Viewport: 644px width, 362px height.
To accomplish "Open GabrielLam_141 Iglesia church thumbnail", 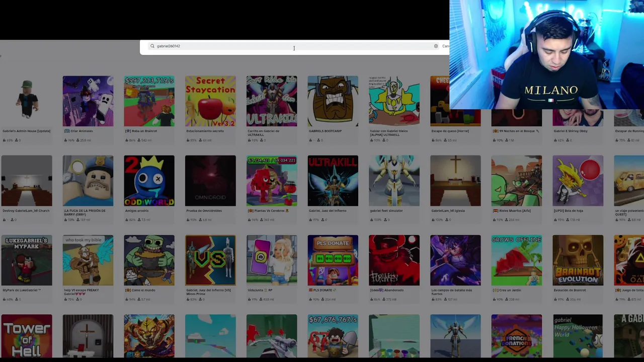I will pyautogui.click(x=455, y=180).
